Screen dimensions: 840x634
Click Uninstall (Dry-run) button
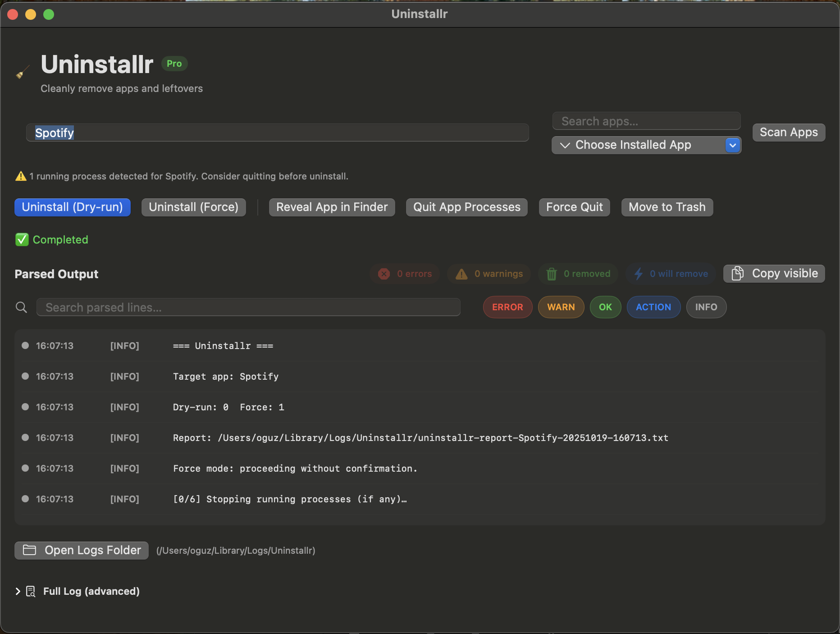pyautogui.click(x=73, y=207)
